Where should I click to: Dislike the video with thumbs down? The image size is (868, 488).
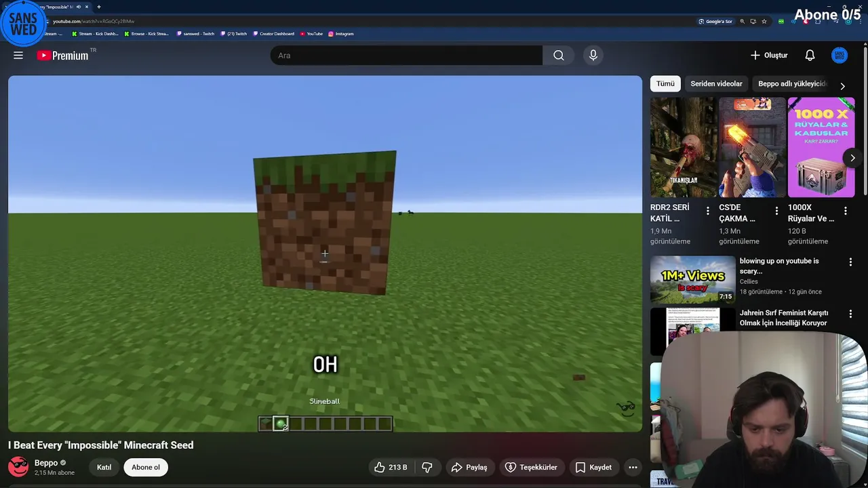pyautogui.click(x=427, y=467)
